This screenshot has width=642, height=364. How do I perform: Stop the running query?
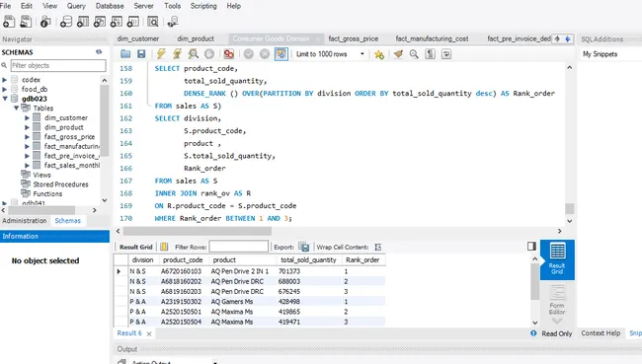(209, 54)
